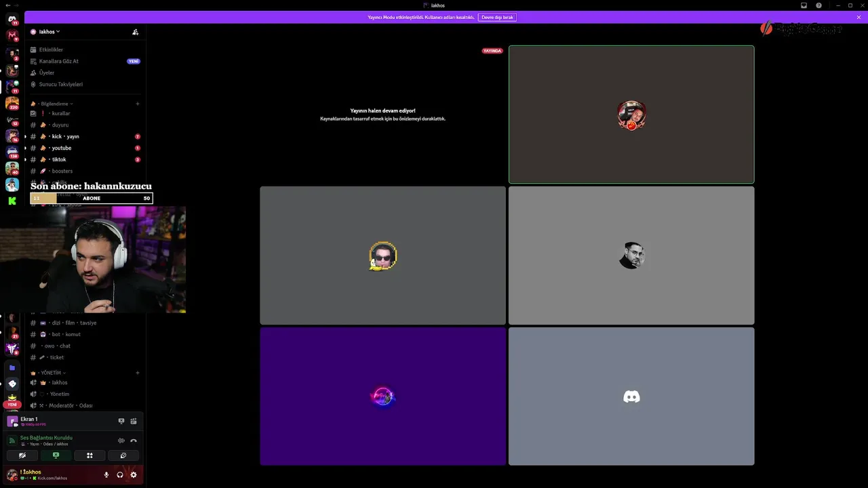Open the help icon in the title bar

818,5
